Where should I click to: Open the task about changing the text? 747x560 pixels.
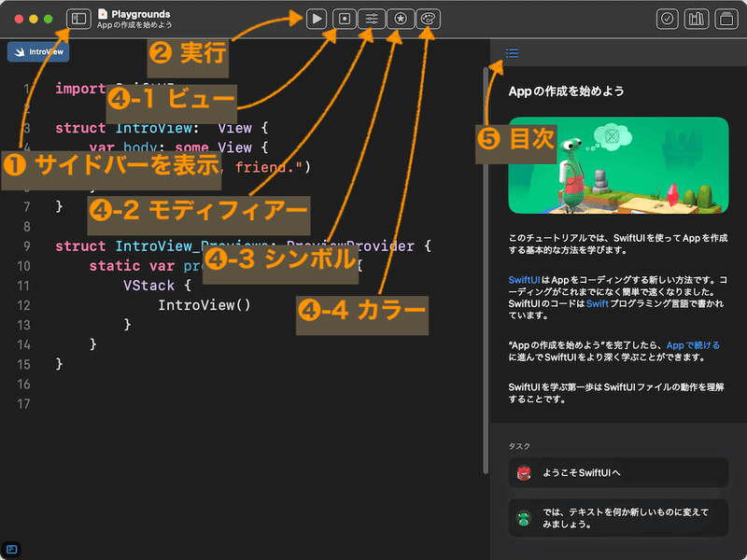pos(618,518)
